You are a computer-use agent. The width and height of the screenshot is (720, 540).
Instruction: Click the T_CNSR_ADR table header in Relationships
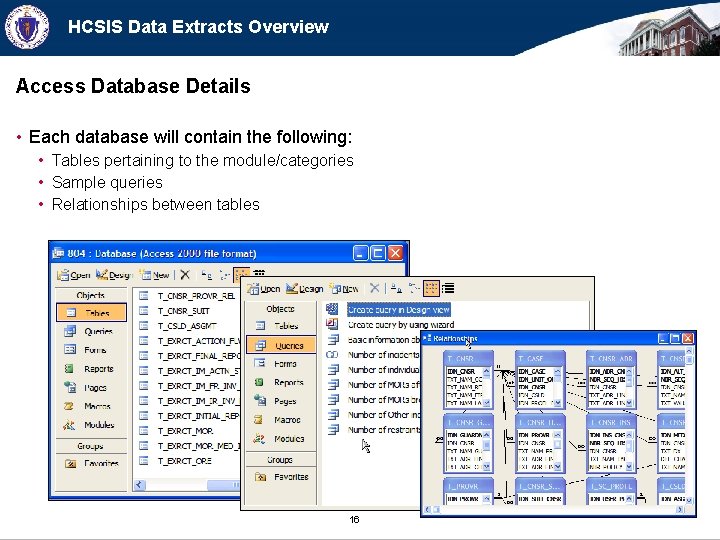(x=611, y=358)
